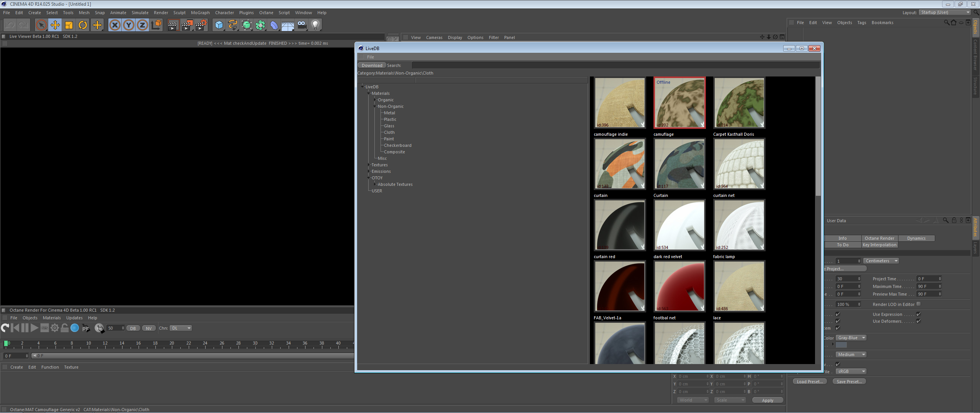Expand the Textures tree node
980x413 pixels.
point(369,165)
